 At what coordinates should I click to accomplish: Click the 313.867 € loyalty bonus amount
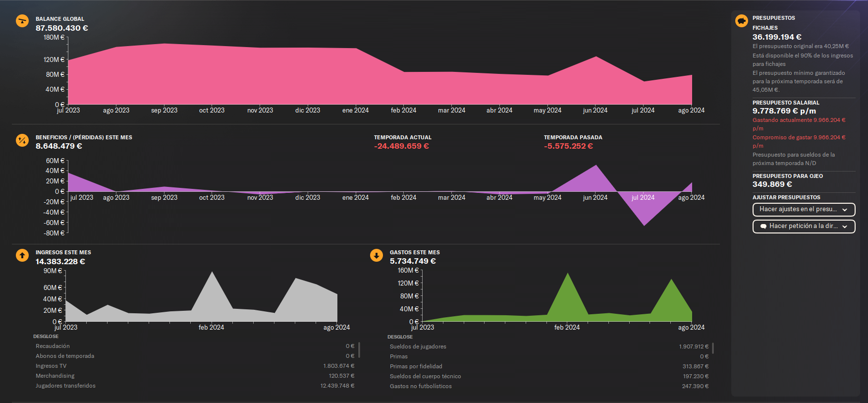click(x=696, y=366)
